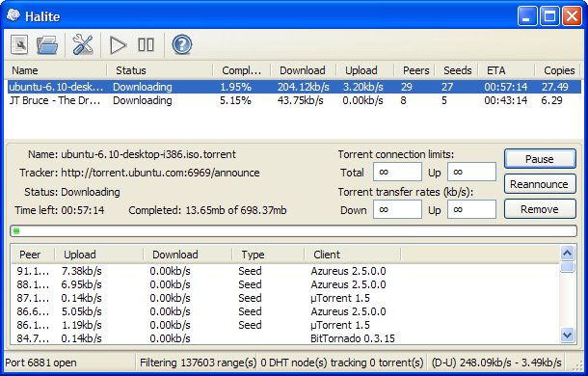Click the Total connection limit field
588x376 pixels.
pos(397,172)
